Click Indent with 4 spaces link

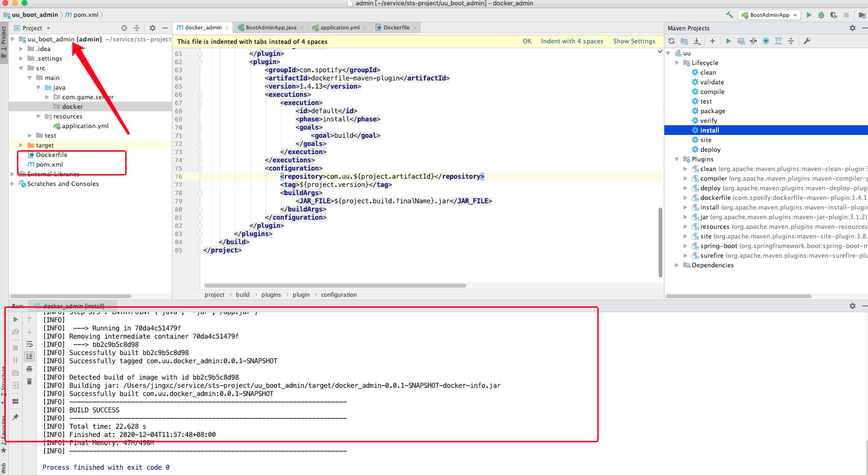[572, 41]
